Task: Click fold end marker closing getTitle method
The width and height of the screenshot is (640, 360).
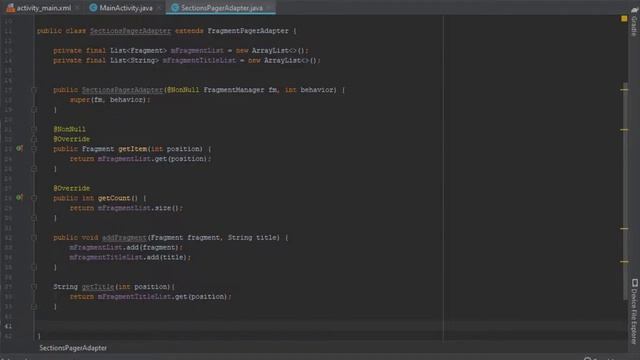Action: pyautogui.click(x=34, y=306)
